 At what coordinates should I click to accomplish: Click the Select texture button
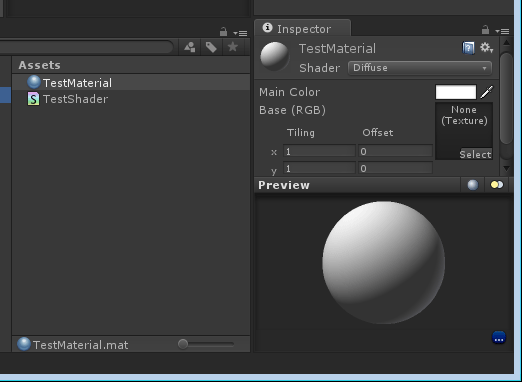click(475, 154)
